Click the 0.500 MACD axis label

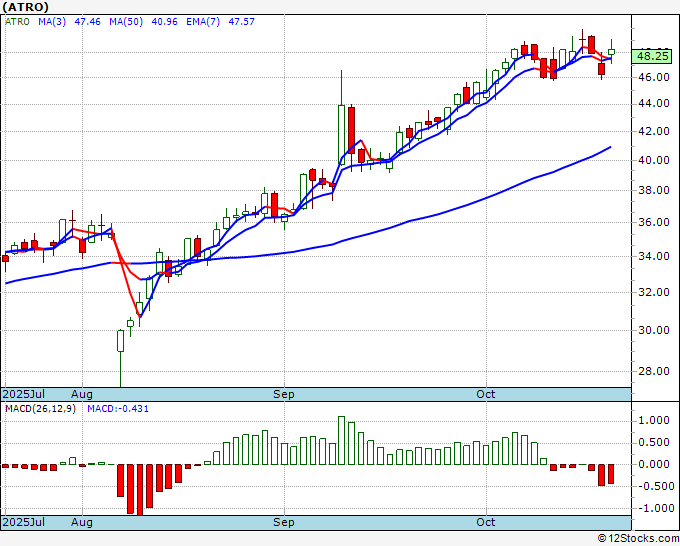(x=654, y=442)
